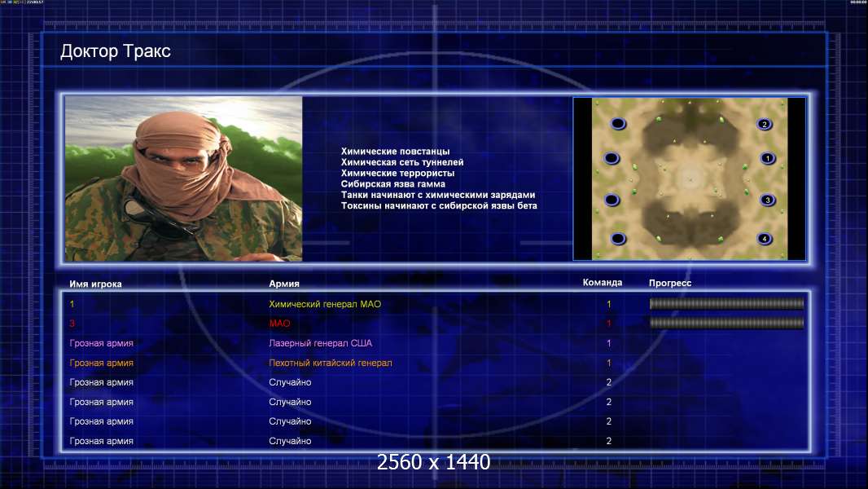
Task: Select the red МАО army entry
Action: 279,324
